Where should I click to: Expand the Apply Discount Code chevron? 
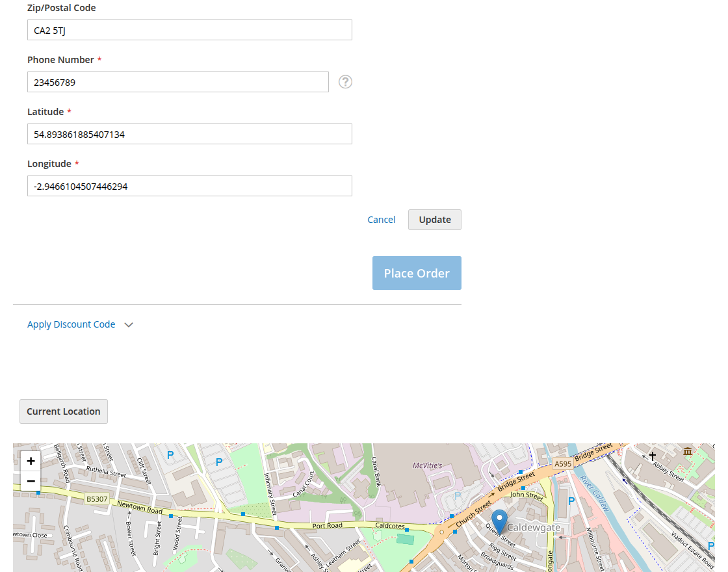click(x=129, y=325)
